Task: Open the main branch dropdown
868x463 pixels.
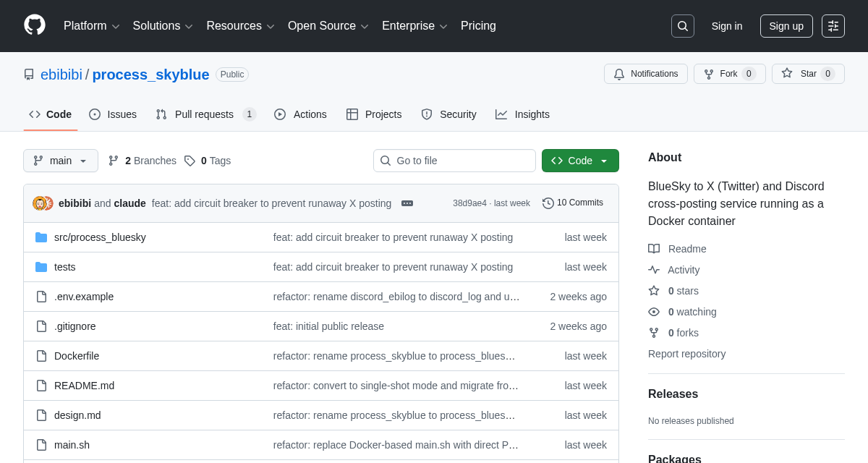Action: tap(61, 161)
